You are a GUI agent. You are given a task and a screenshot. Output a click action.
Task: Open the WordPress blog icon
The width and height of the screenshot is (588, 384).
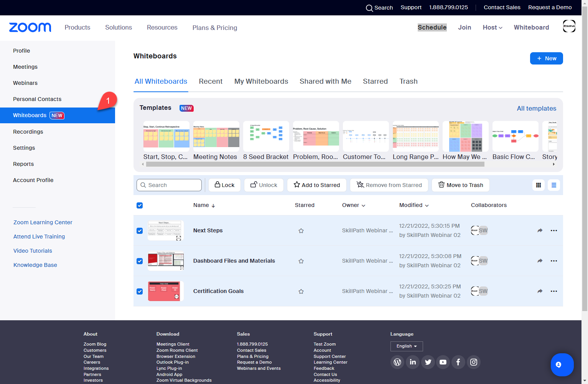(397, 362)
